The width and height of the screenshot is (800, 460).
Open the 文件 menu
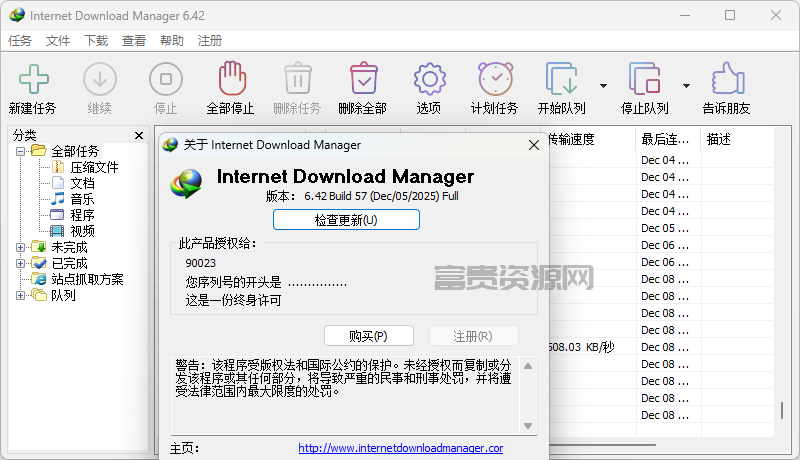pyautogui.click(x=58, y=41)
